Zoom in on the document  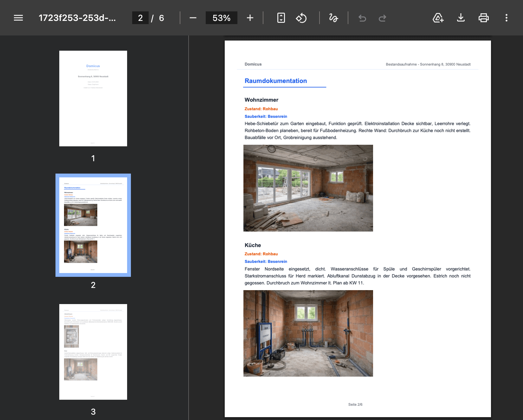pyautogui.click(x=250, y=18)
